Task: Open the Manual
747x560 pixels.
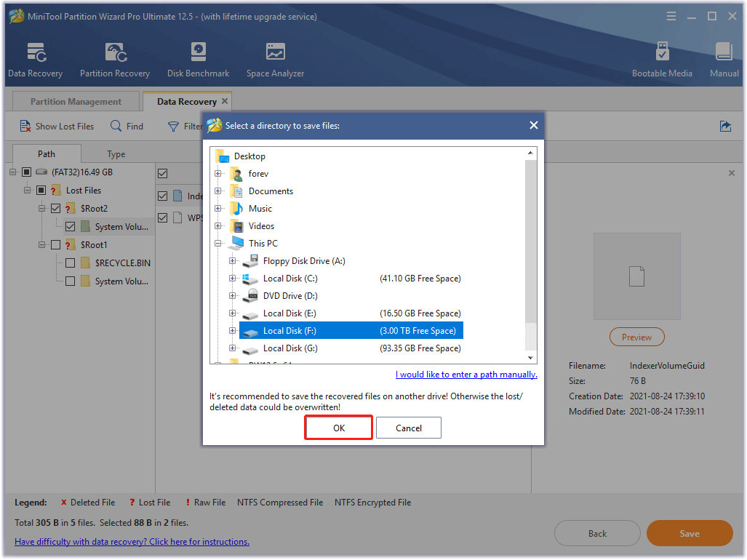Action: [724, 60]
